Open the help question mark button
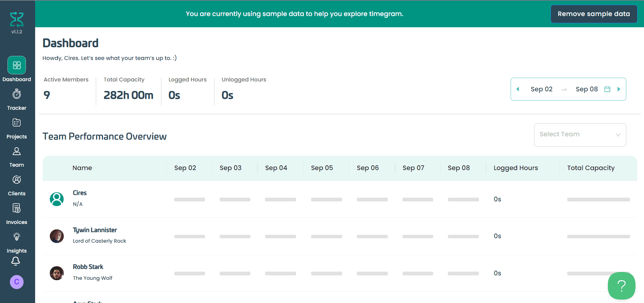644x303 pixels. pos(621,286)
